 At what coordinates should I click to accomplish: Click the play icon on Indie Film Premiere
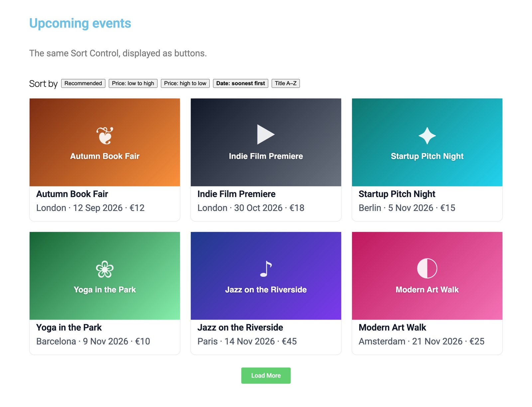pyautogui.click(x=266, y=135)
